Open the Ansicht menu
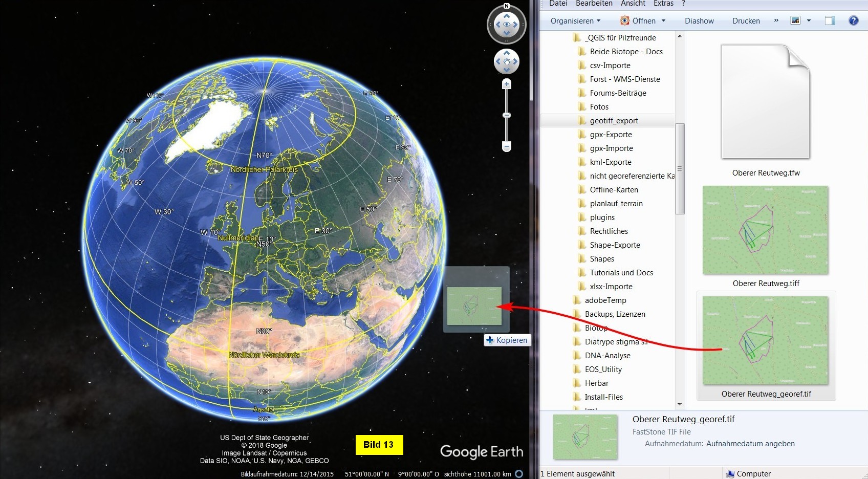Screen dimensions: 868x479 [633, 4]
